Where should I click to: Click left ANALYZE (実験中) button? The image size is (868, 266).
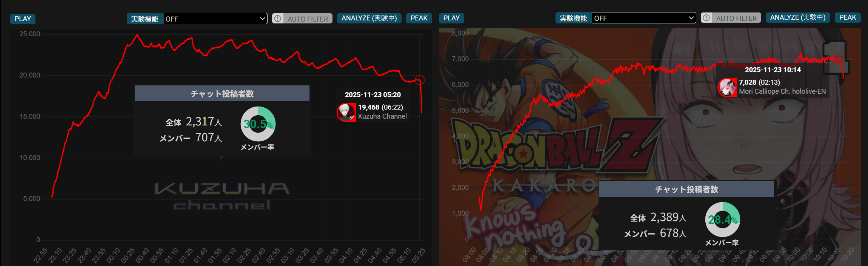pos(369,18)
